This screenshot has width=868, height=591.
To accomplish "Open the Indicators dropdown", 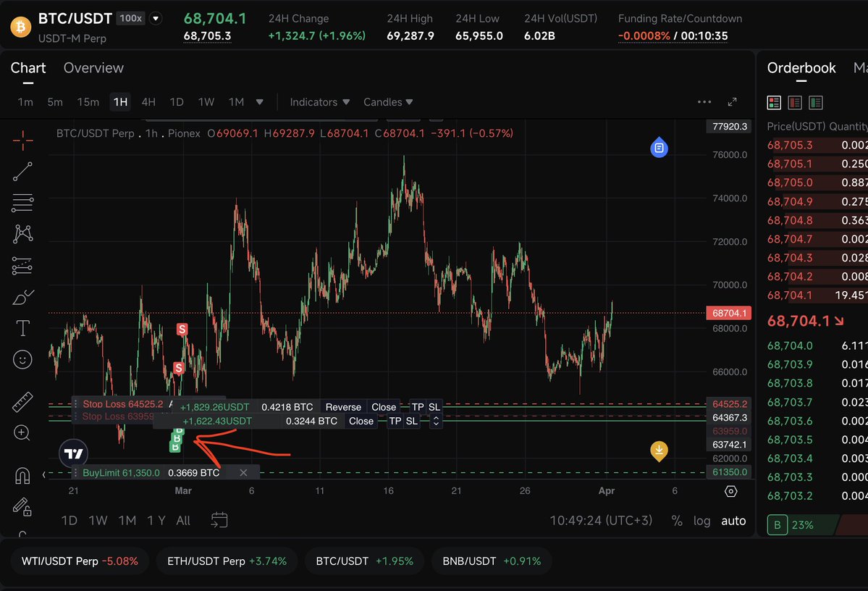I will pos(319,102).
